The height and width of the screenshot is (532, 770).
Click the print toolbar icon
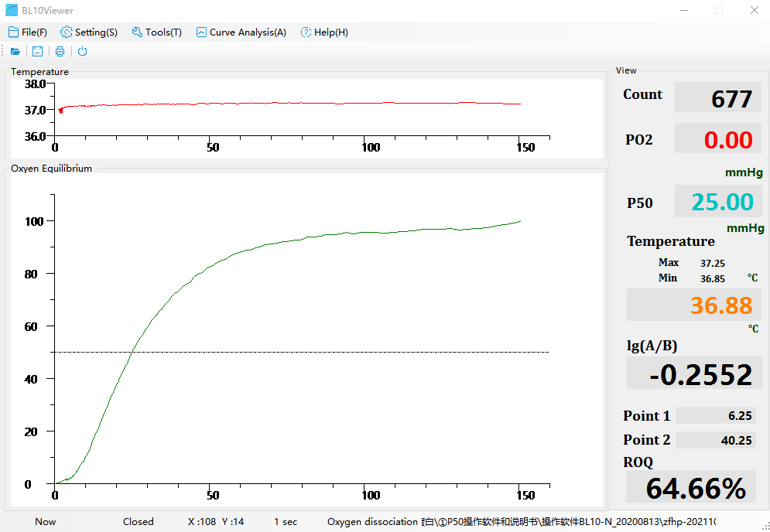pyautogui.click(x=60, y=52)
